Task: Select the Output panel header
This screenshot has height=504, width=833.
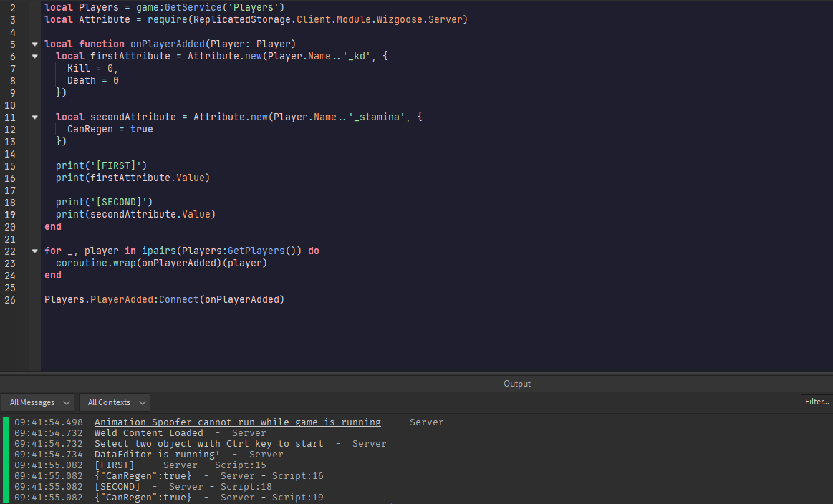Action: tap(516, 383)
